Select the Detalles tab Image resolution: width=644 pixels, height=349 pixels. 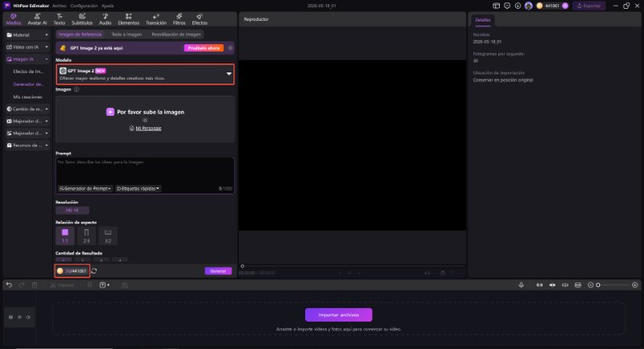(x=482, y=19)
